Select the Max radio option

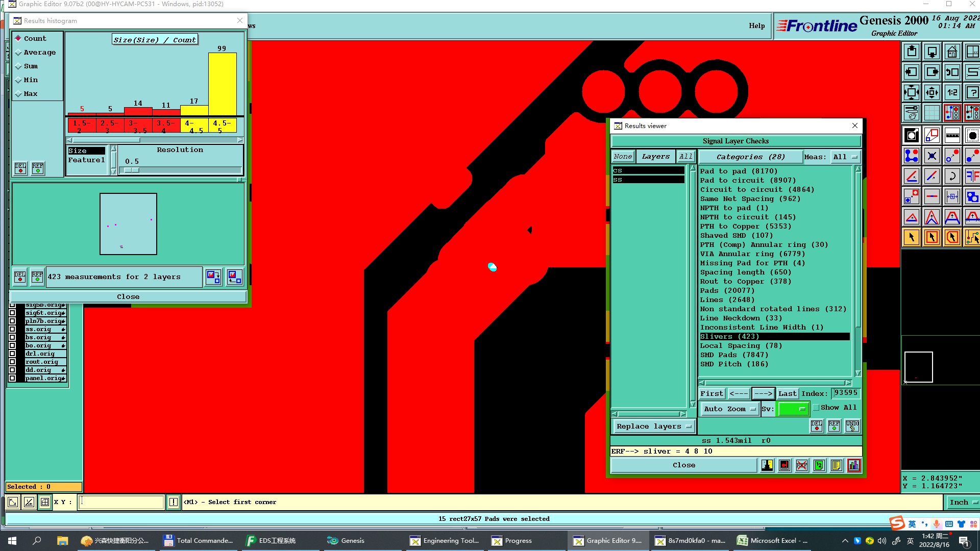18,94
